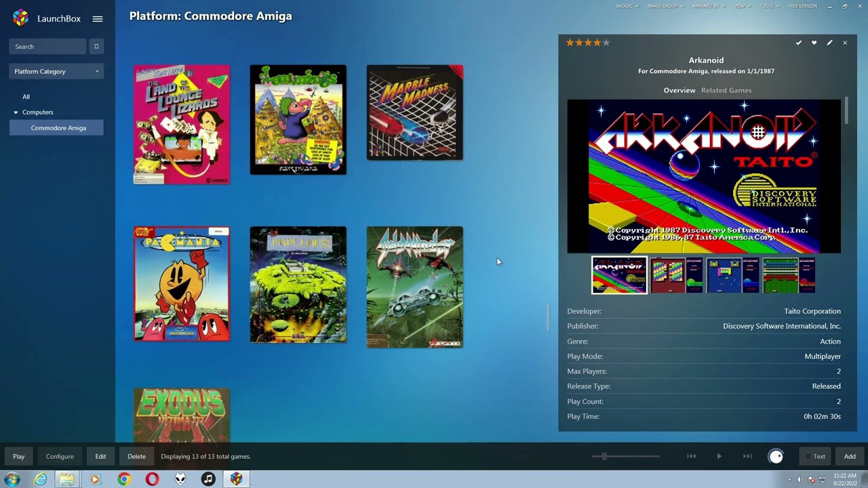Click the LaunchBox cube logo
868x488 pixels.
click(x=20, y=18)
